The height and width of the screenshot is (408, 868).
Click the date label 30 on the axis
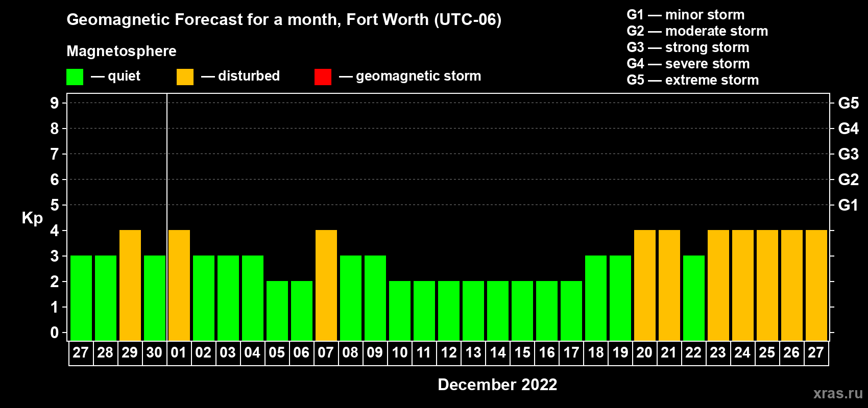(154, 353)
